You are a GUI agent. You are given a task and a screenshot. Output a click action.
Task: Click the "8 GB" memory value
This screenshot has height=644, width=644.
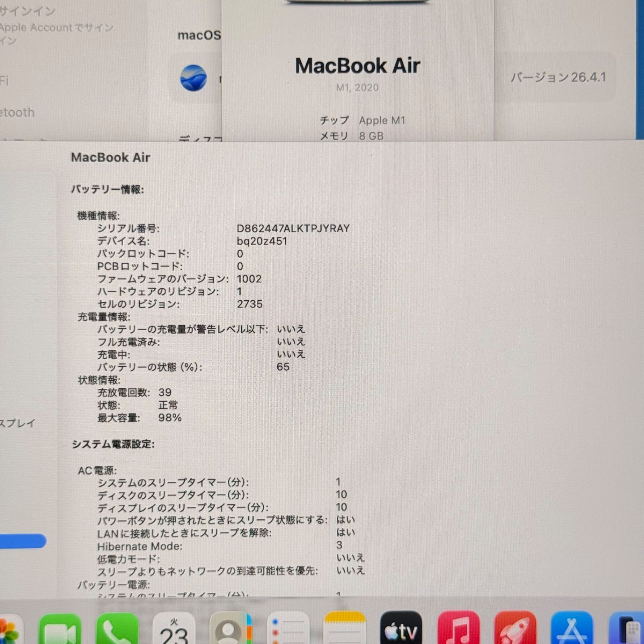tap(371, 136)
